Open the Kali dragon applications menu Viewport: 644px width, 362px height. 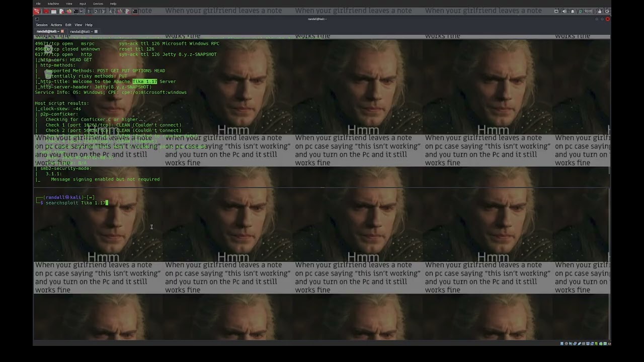coord(36,11)
